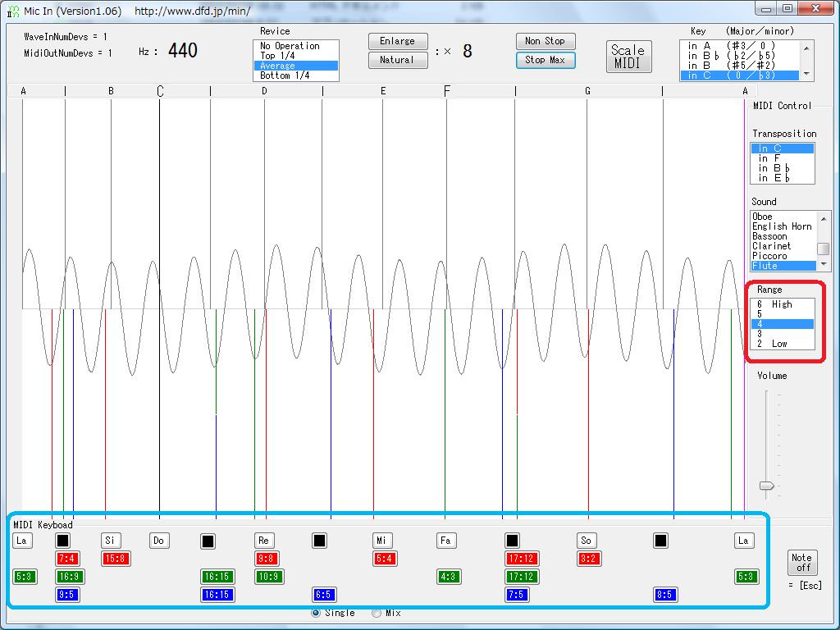840x630 pixels.
Task: Choose Piccoro in the Sound list
Action: (783, 256)
